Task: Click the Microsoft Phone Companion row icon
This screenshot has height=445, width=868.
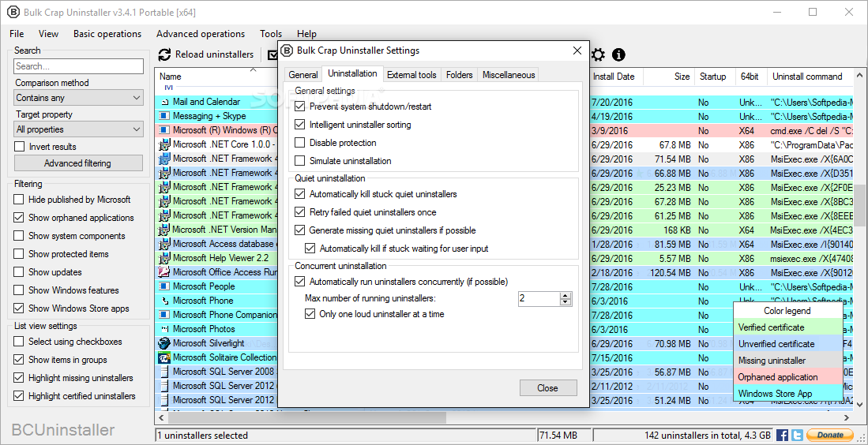Action: 163,315
